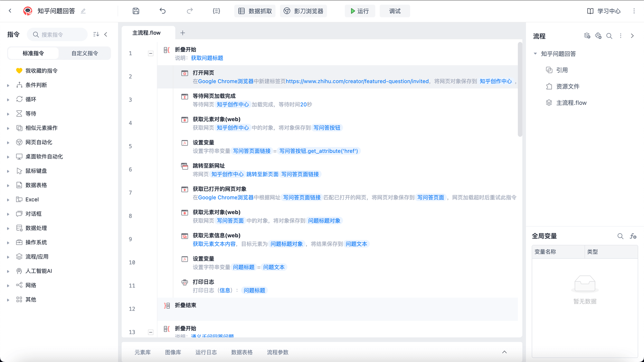Open the 数据表格 bottom tab
Screen dimensions: 644x362
242,352
